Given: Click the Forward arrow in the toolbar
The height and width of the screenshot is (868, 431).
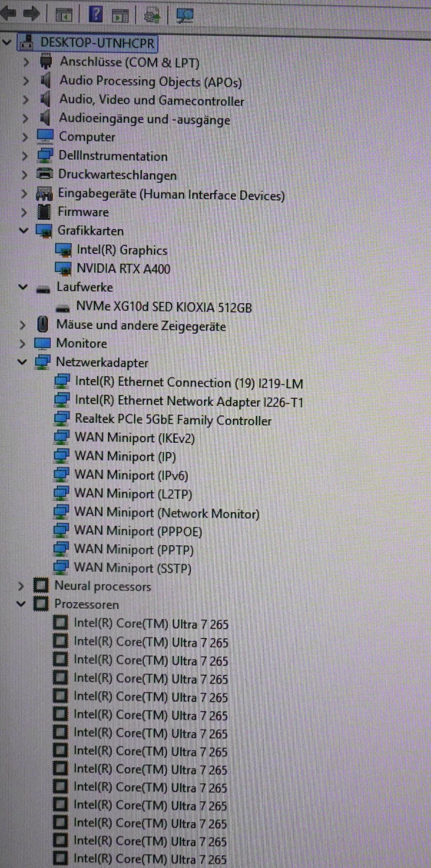Looking at the screenshot, I should click(32, 13).
